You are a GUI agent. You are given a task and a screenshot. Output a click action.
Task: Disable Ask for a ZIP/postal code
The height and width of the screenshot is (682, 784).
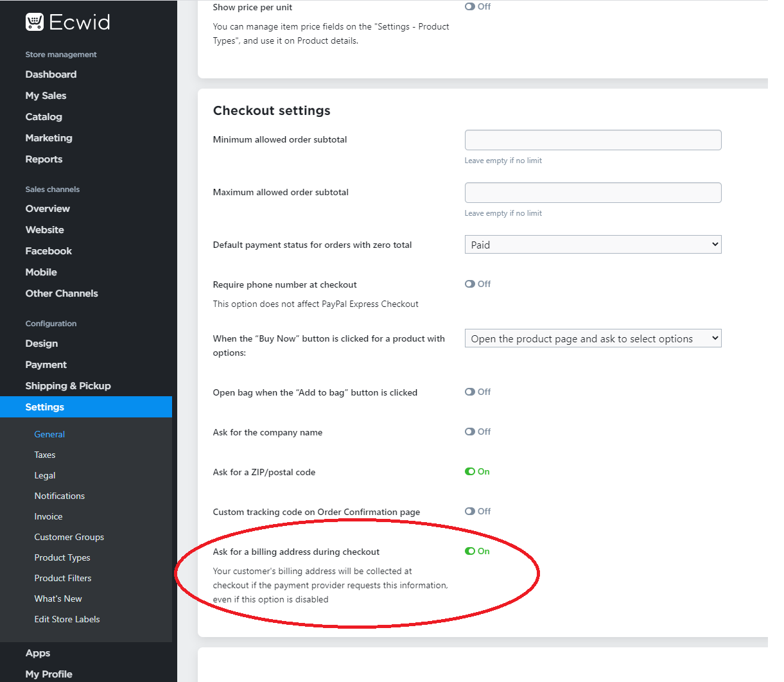pos(470,471)
